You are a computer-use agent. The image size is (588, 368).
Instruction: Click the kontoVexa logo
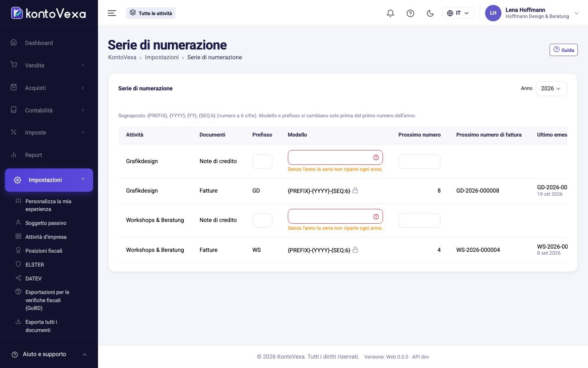pyautogui.click(x=49, y=13)
